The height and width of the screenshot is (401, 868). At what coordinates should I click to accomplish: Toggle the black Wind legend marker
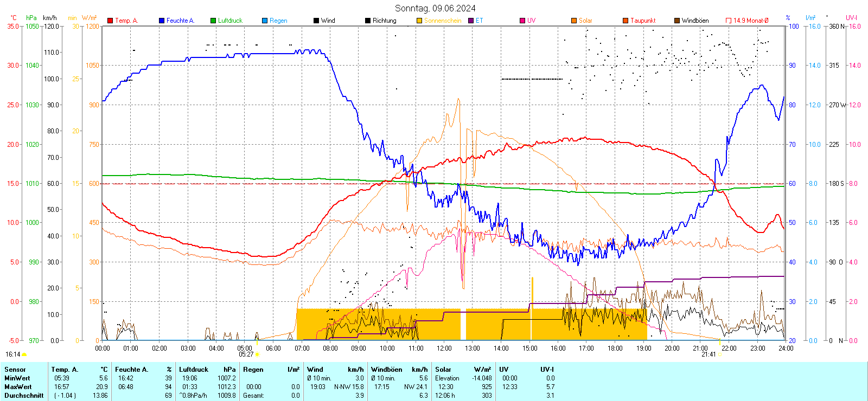316,21
